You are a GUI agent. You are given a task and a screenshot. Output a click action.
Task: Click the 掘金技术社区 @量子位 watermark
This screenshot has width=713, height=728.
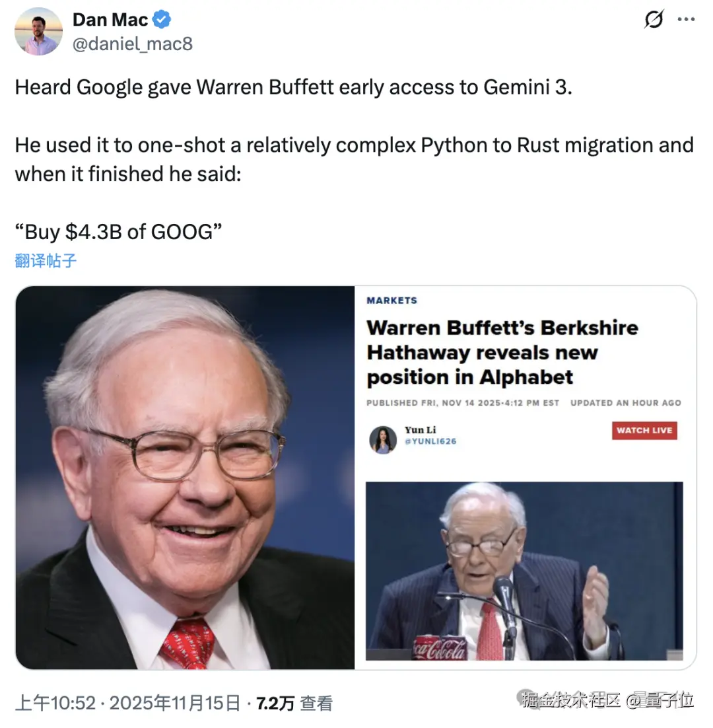607,700
